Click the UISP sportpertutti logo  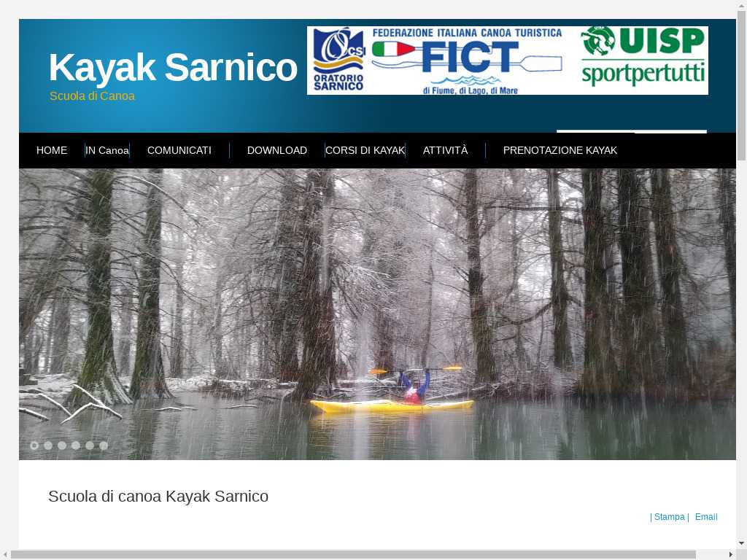click(643, 57)
